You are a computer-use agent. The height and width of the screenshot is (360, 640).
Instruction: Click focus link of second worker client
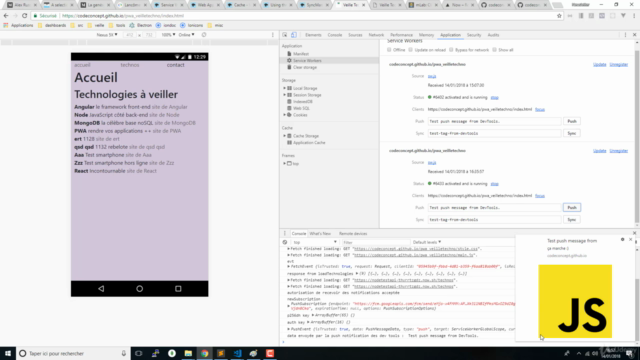(540, 196)
